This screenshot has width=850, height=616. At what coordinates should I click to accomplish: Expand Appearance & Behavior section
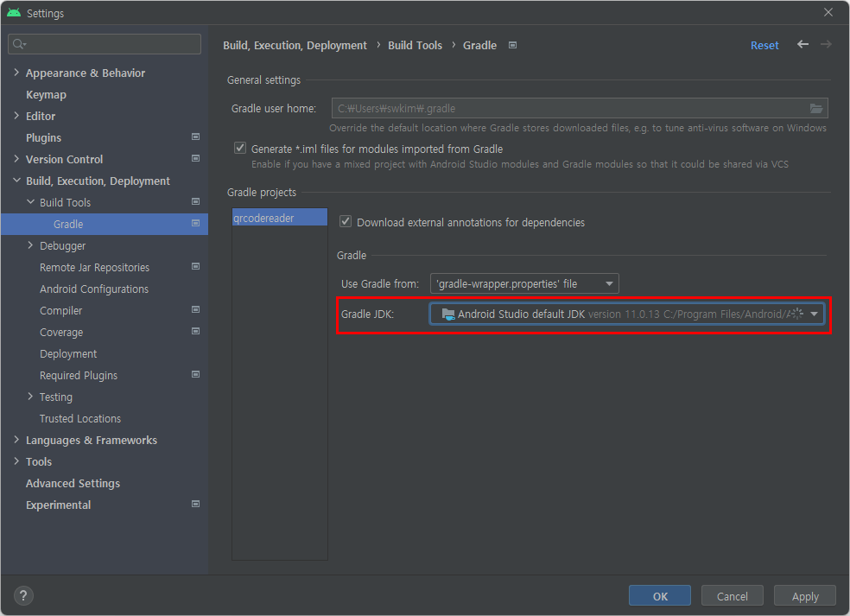coord(16,72)
